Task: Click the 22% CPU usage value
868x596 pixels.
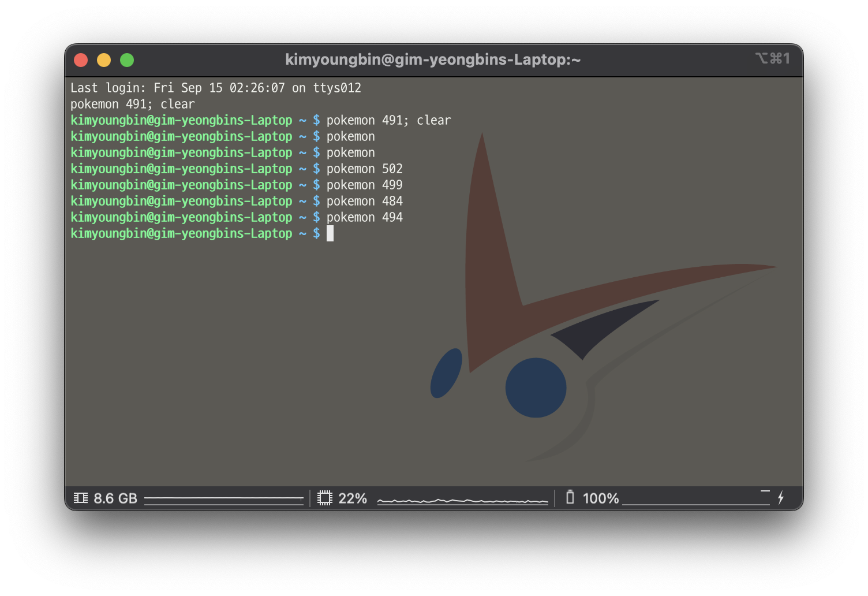Action: (x=353, y=498)
